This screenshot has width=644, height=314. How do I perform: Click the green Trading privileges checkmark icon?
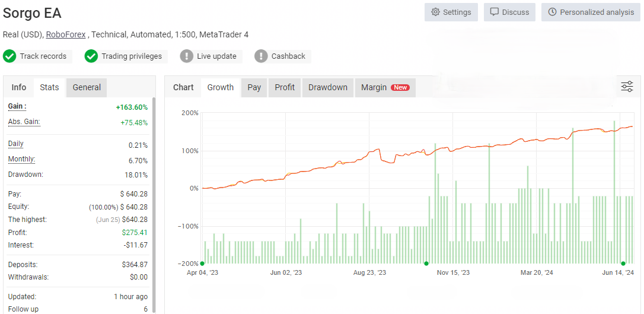click(91, 56)
